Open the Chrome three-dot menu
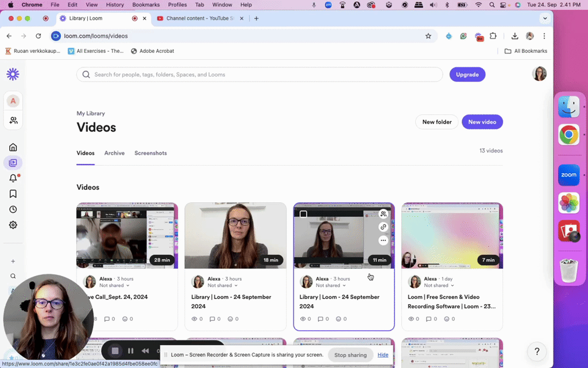The image size is (588, 368). point(544,36)
